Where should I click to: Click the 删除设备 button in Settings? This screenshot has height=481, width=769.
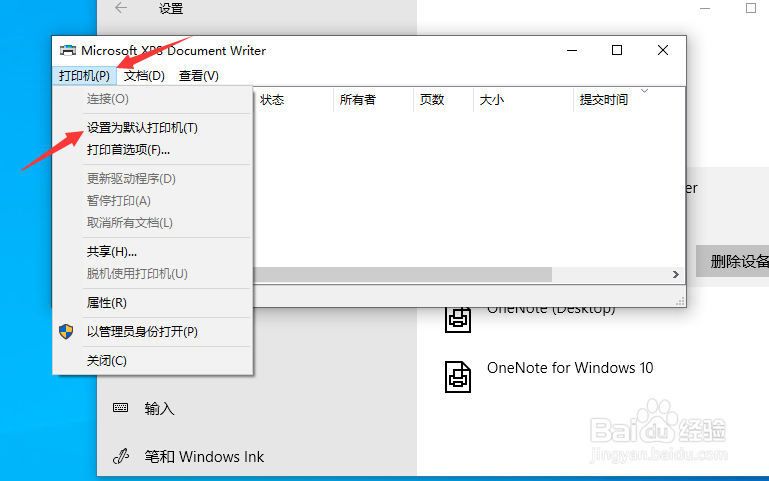(x=733, y=261)
